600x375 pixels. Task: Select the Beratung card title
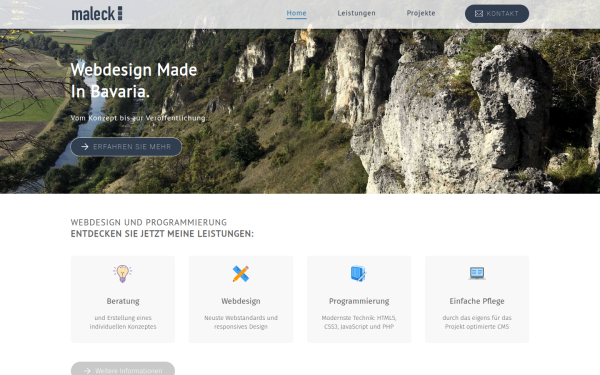pos(123,301)
